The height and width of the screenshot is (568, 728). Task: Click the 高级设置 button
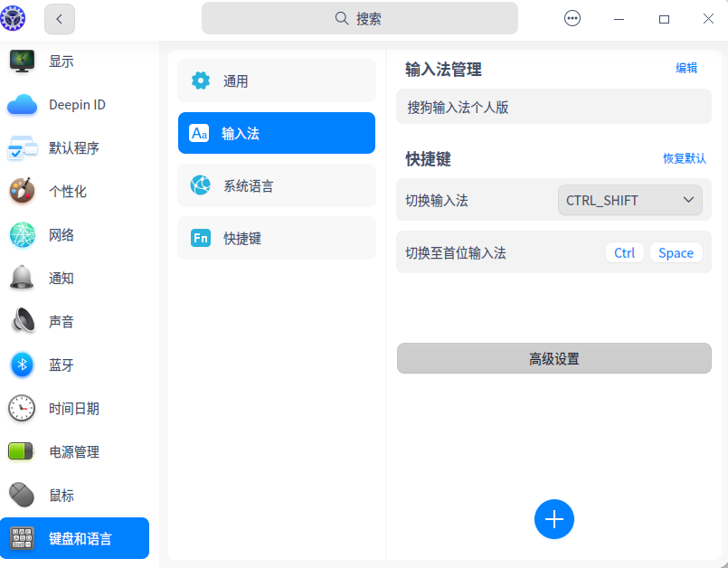tap(554, 359)
